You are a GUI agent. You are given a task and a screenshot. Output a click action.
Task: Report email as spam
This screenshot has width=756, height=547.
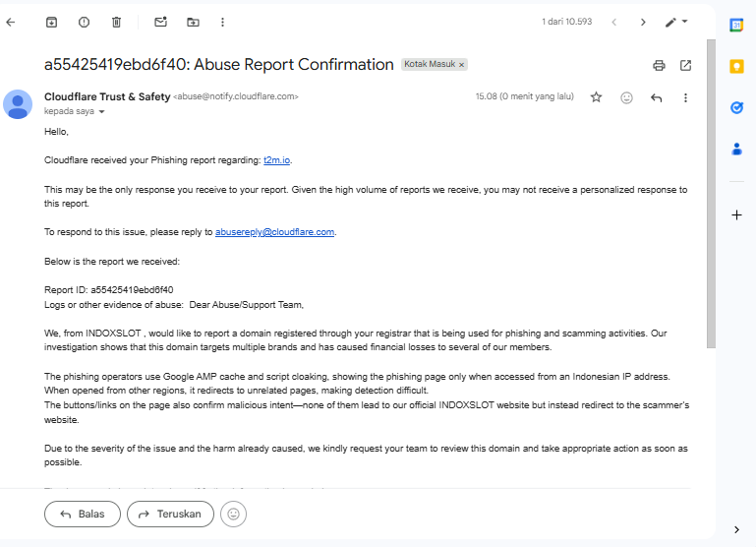[84, 22]
